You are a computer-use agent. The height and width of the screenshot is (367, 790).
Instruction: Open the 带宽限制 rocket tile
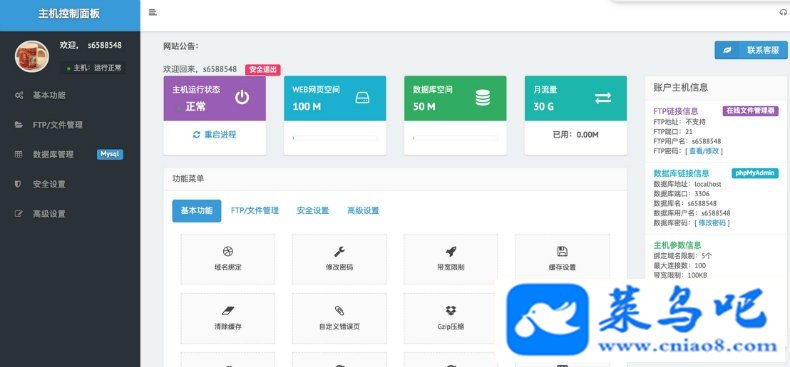click(x=451, y=259)
